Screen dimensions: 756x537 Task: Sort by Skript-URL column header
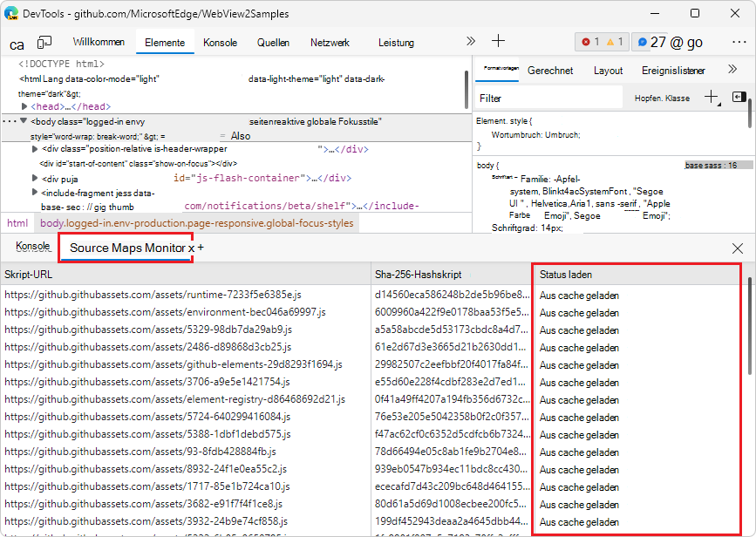[186, 275]
